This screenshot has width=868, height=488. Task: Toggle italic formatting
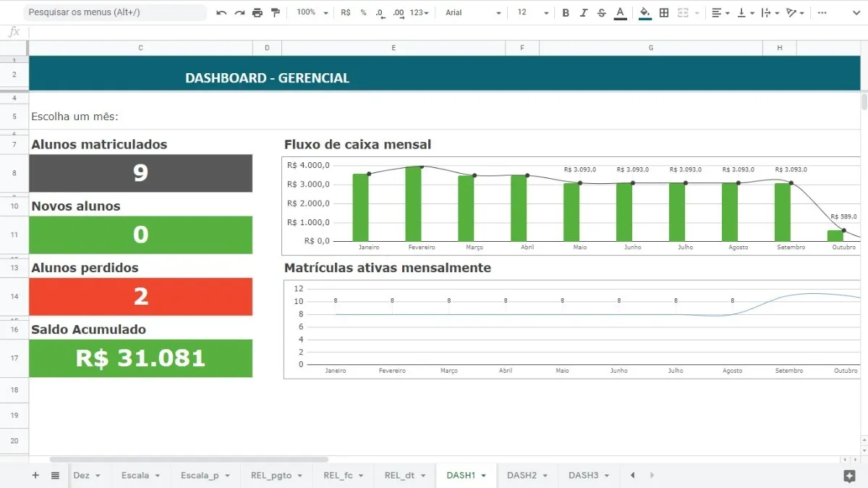click(x=584, y=13)
